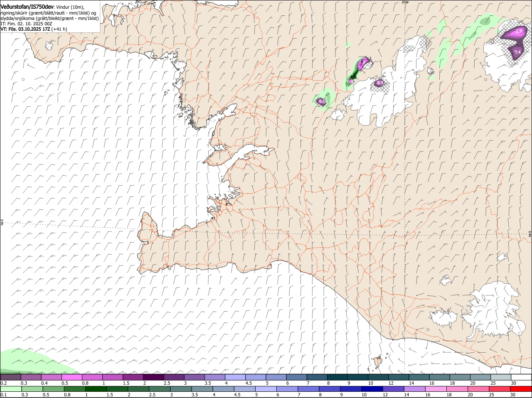This screenshot has height=398, width=532.
Task: Click the 0.5 label inside the green-ringed patch
Action: (322, 101)
